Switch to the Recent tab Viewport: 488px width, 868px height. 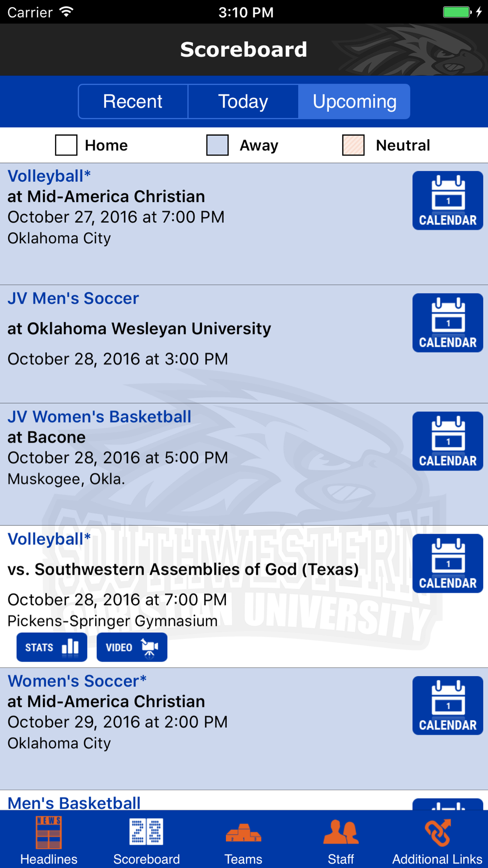[133, 102]
